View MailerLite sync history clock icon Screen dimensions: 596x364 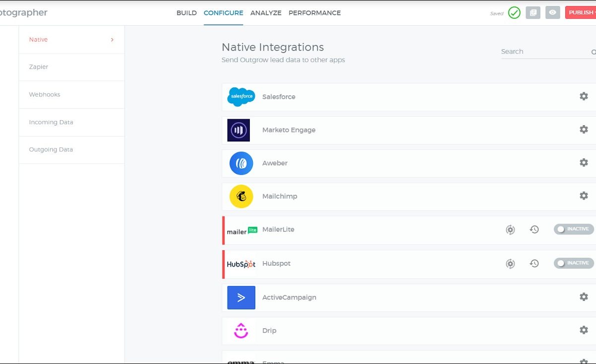534,229
